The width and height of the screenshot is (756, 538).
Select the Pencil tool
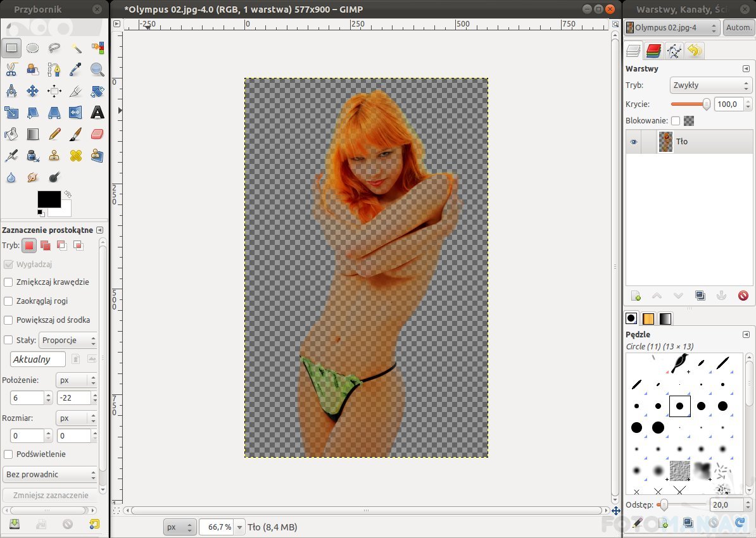pos(54,134)
